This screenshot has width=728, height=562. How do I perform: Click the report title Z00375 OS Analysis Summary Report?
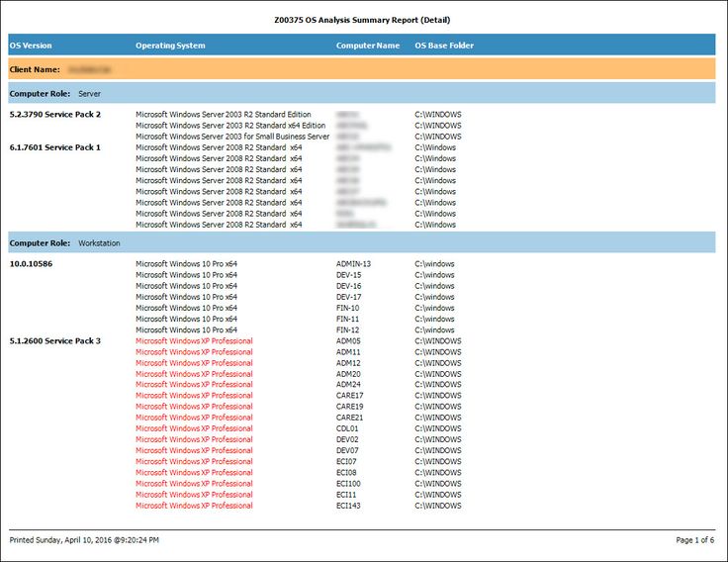(362, 20)
